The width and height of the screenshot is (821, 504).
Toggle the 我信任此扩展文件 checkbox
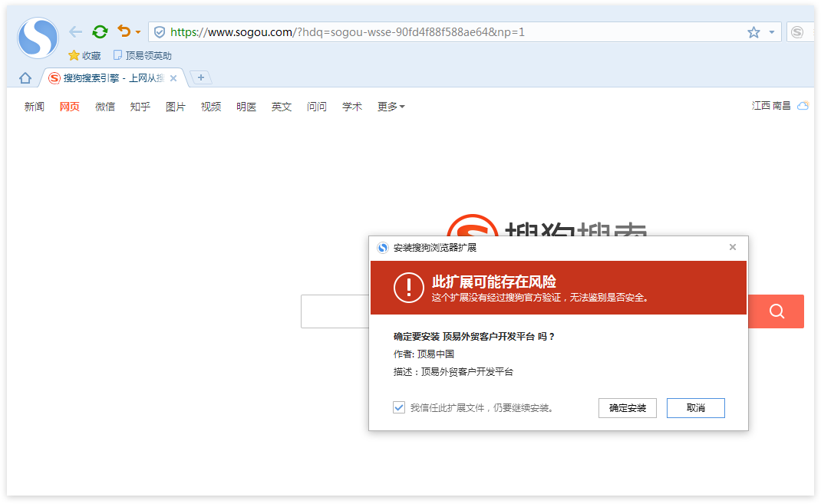pyautogui.click(x=399, y=407)
